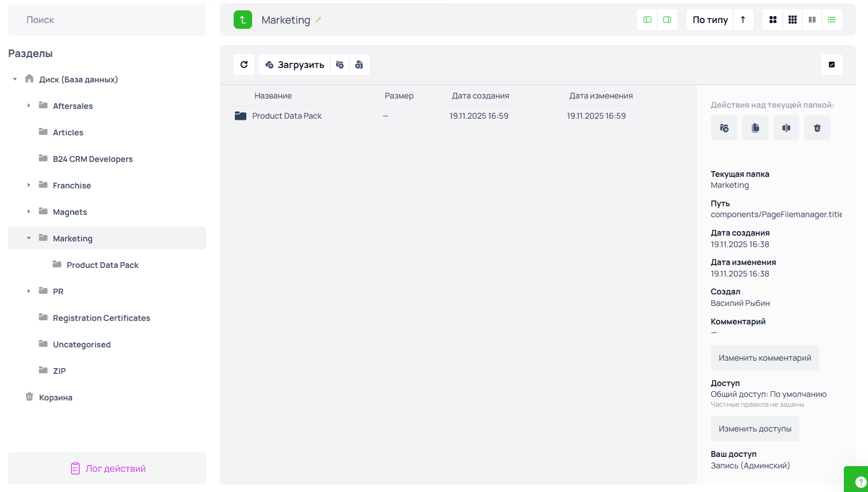Click the 'Загрузить' upload button
Screen dimensions: 868x492
295,65
